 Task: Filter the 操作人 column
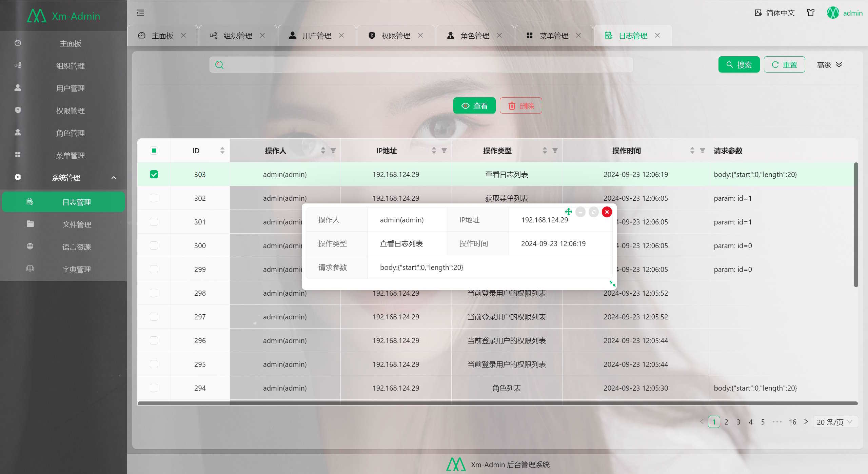(333, 151)
